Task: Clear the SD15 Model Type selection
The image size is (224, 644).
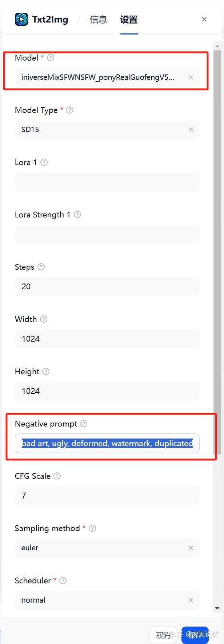Action: (191, 130)
